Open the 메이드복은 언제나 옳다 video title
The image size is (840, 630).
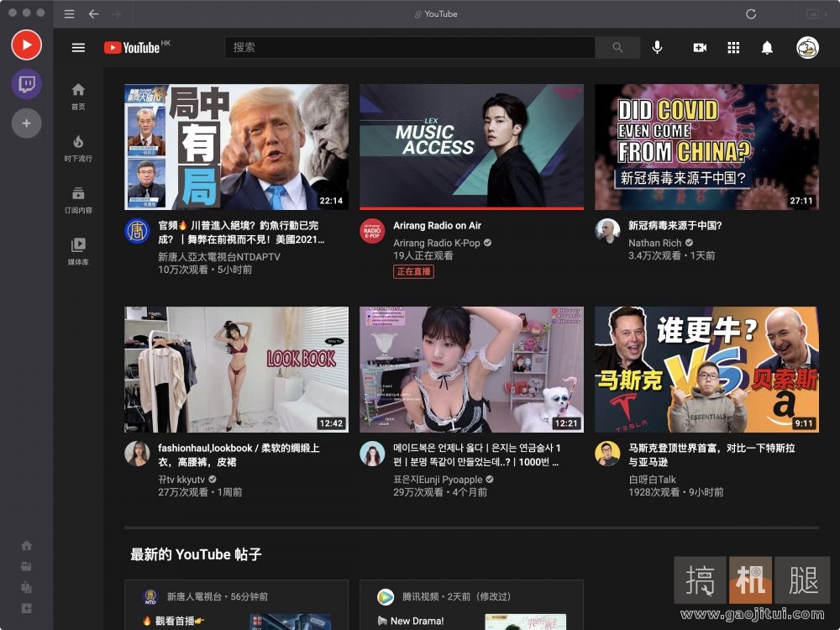coord(477,454)
